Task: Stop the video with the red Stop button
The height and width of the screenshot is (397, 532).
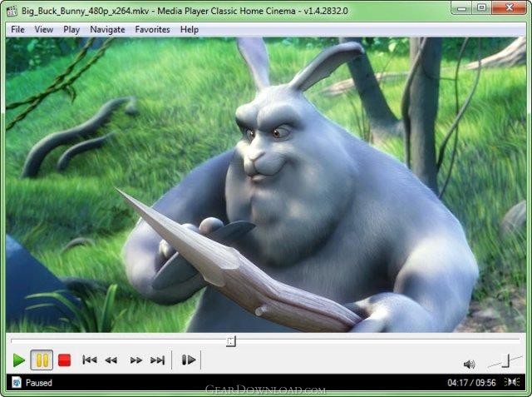Action: [64, 360]
